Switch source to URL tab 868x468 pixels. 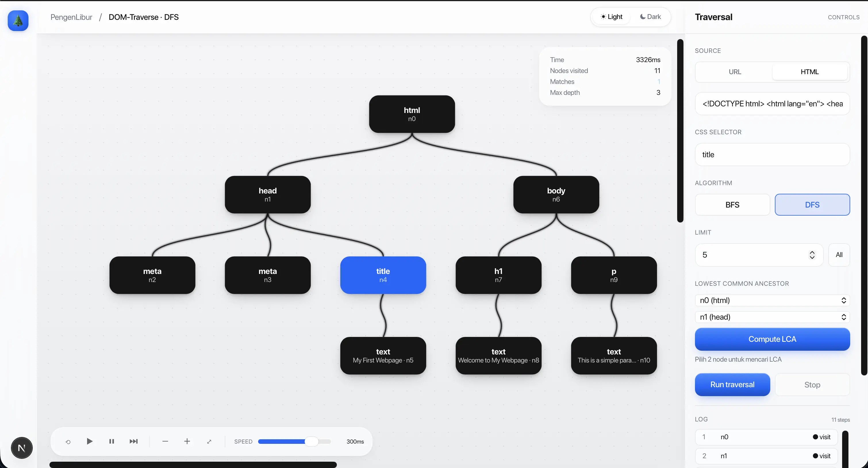click(x=735, y=72)
